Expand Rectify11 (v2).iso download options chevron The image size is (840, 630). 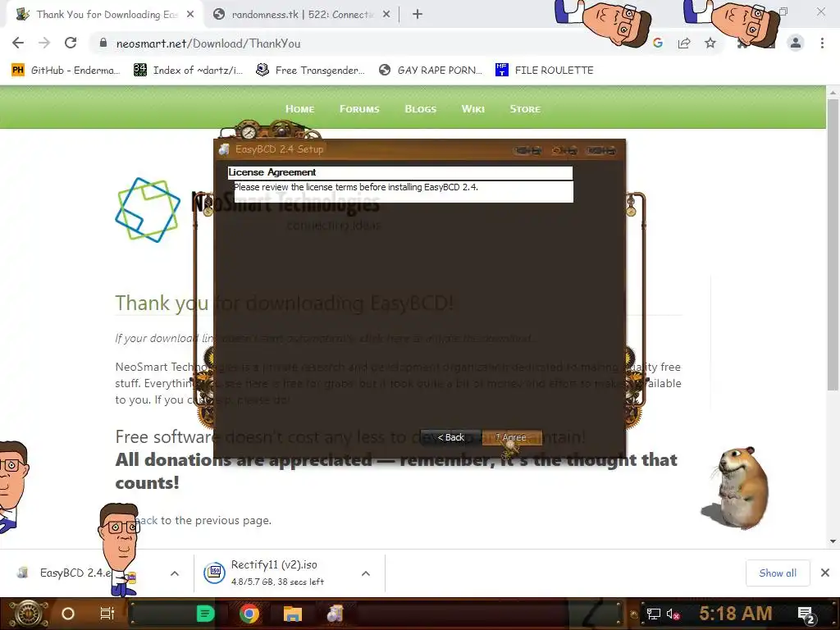click(366, 573)
